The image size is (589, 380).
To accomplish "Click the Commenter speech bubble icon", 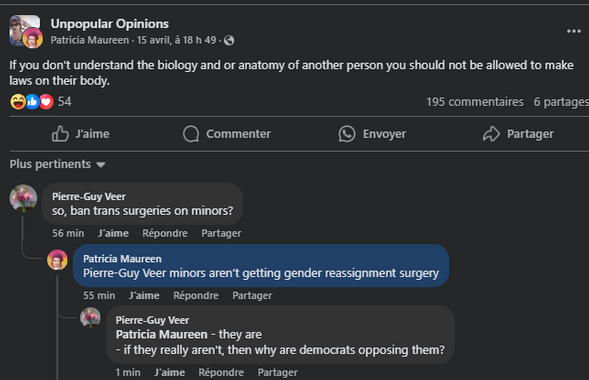I will point(191,134).
